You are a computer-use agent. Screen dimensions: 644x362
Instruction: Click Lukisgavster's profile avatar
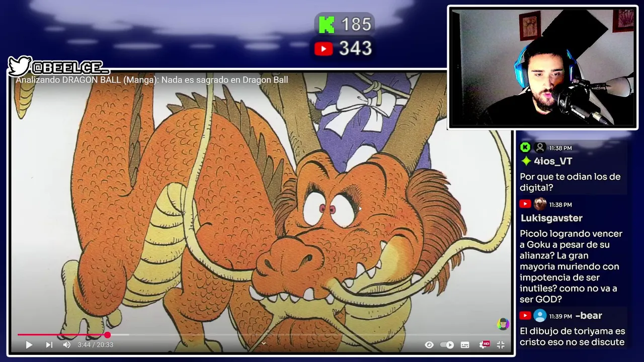click(540, 204)
